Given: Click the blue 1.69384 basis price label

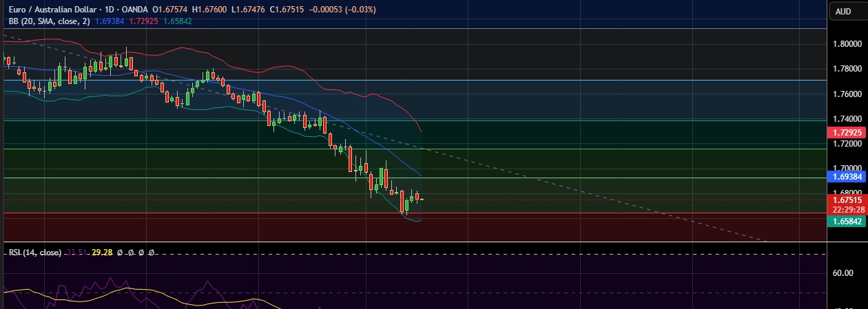Looking at the screenshot, I should tap(848, 177).
